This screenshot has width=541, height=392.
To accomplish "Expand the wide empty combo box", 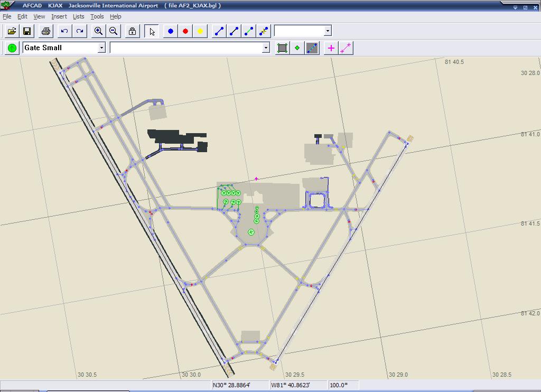I will 266,48.
